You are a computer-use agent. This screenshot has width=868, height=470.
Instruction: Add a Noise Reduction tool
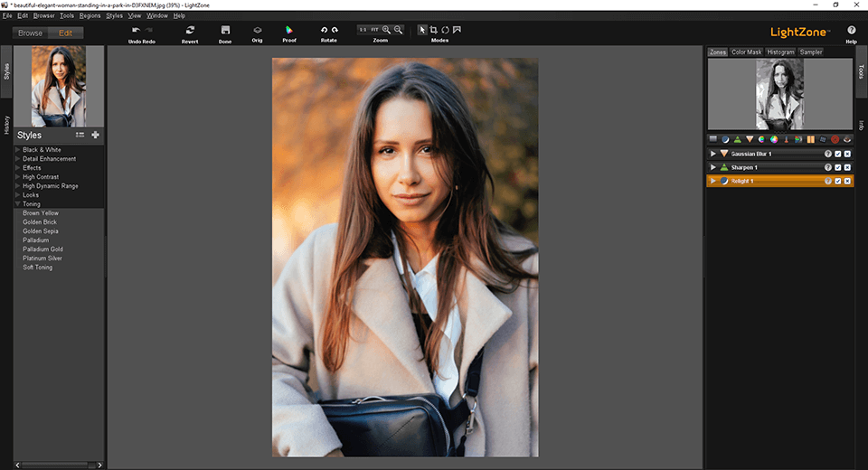[x=810, y=139]
